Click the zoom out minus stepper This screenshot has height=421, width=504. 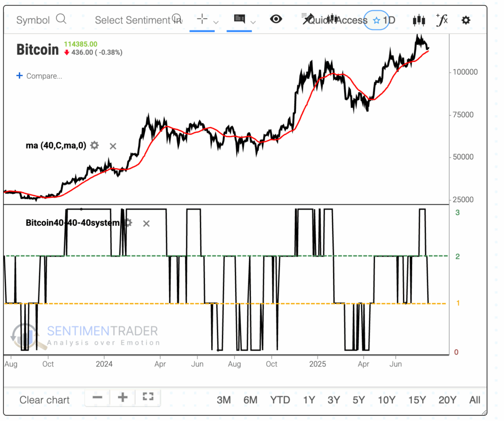(x=96, y=398)
